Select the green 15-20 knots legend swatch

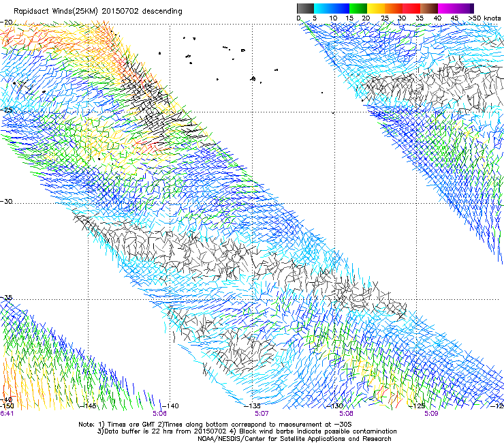tap(358, 8)
